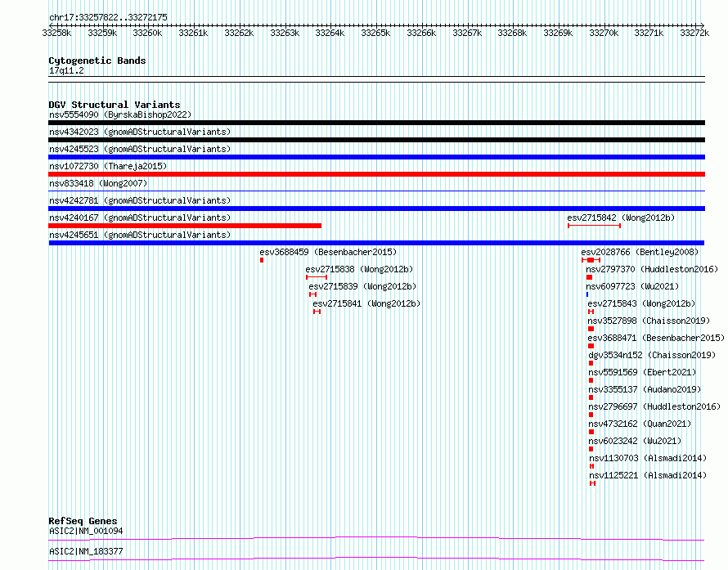Screen dimensions: 728x570
Task: Open nsv833418 (Wong2007) variant
Action: pyautogui.click(x=98, y=183)
